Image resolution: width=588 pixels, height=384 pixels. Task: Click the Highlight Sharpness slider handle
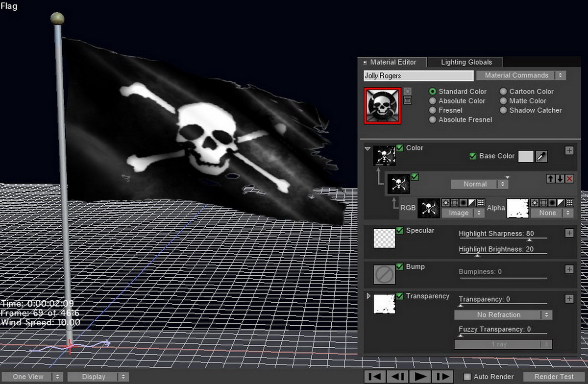point(529,240)
